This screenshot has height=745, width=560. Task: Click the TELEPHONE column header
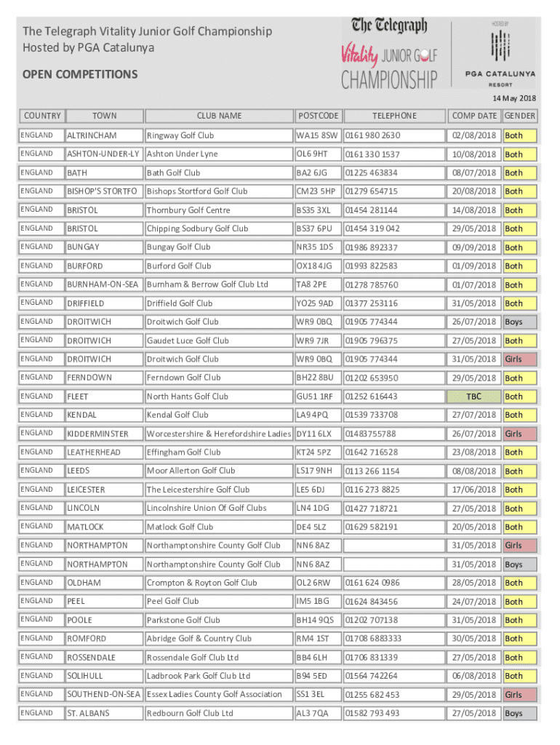[x=394, y=116]
